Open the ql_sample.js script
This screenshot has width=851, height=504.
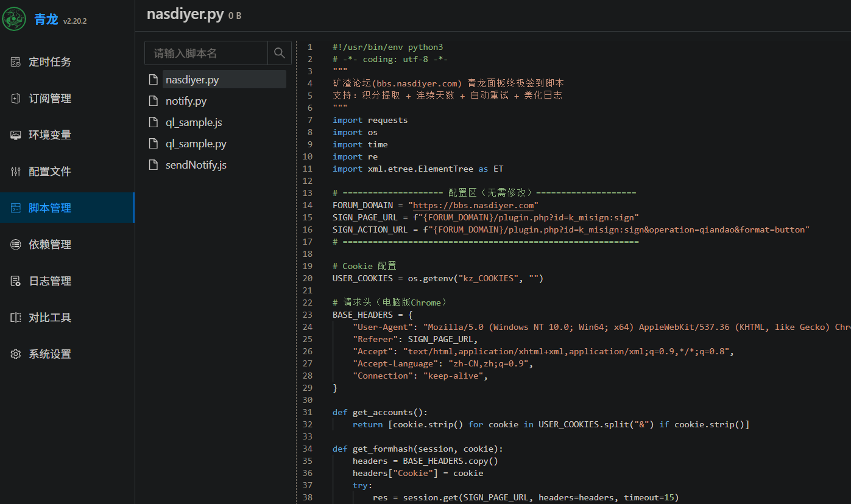point(194,122)
